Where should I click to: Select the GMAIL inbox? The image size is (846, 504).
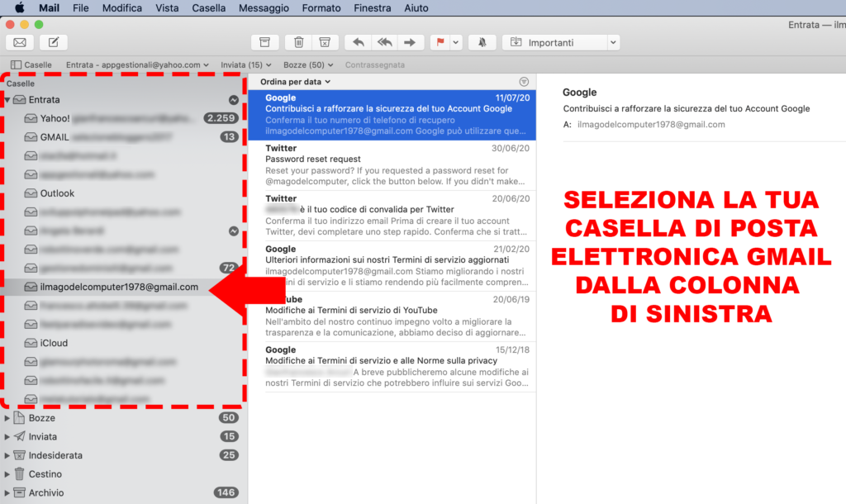(122, 137)
